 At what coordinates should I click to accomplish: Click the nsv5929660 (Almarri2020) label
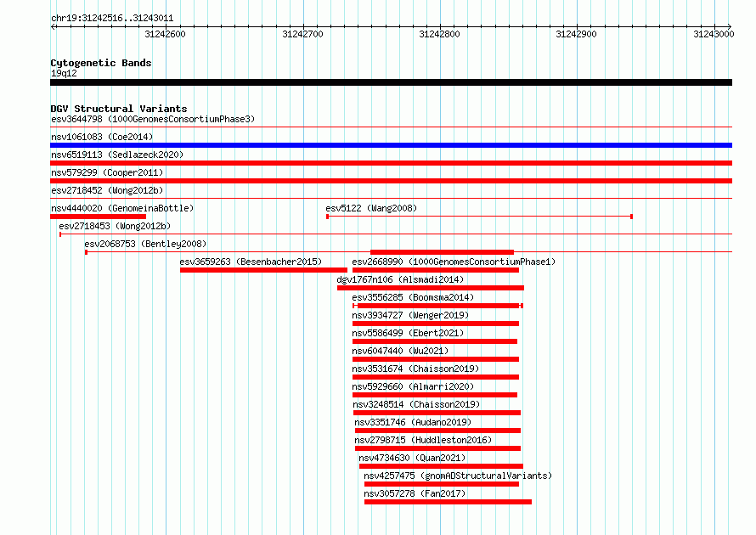(x=413, y=386)
